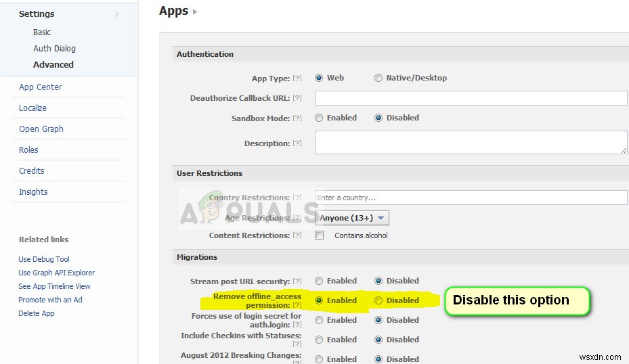
Task: Set Remove offline_access permission to Enabled
Action: [319, 300]
